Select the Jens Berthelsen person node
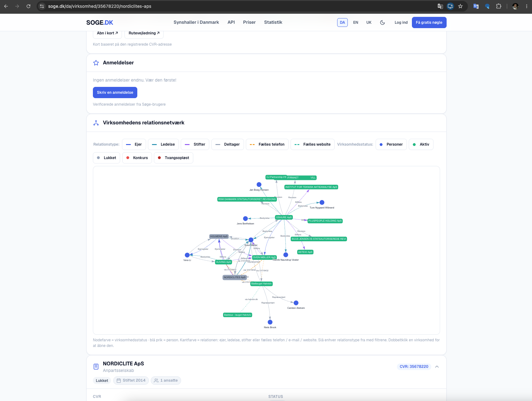This screenshot has width=532, height=401. click(246, 218)
